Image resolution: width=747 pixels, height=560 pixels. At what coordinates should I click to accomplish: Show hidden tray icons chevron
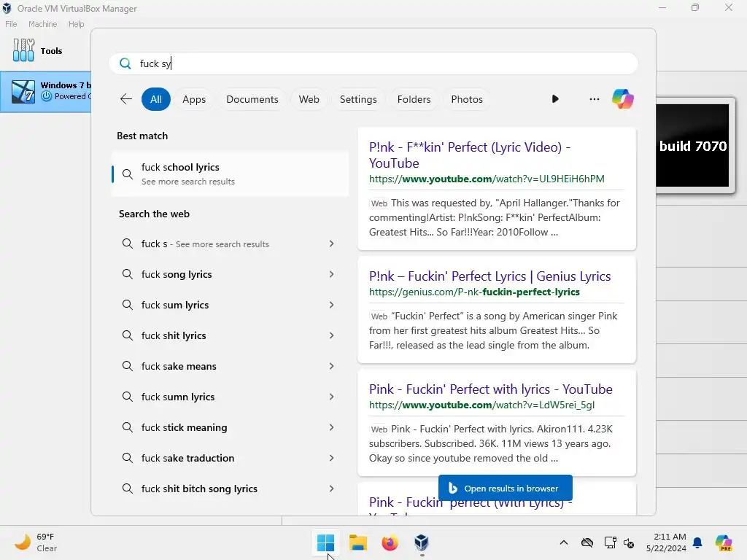click(x=564, y=542)
